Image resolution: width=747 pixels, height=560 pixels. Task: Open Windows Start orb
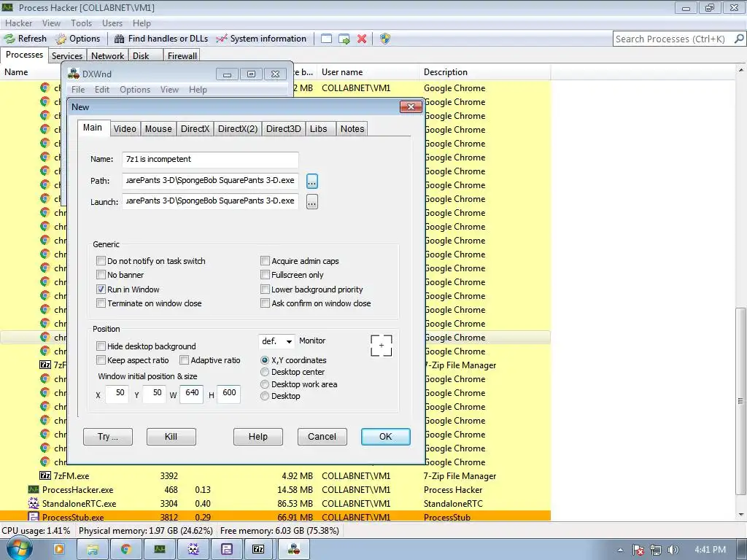(x=20, y=549)
